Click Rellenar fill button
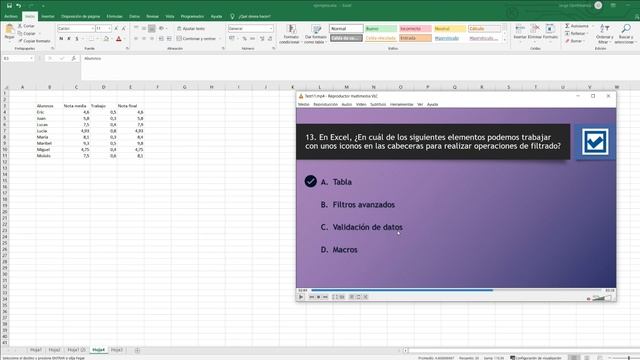The image size is (640, 360). point(575,33)
